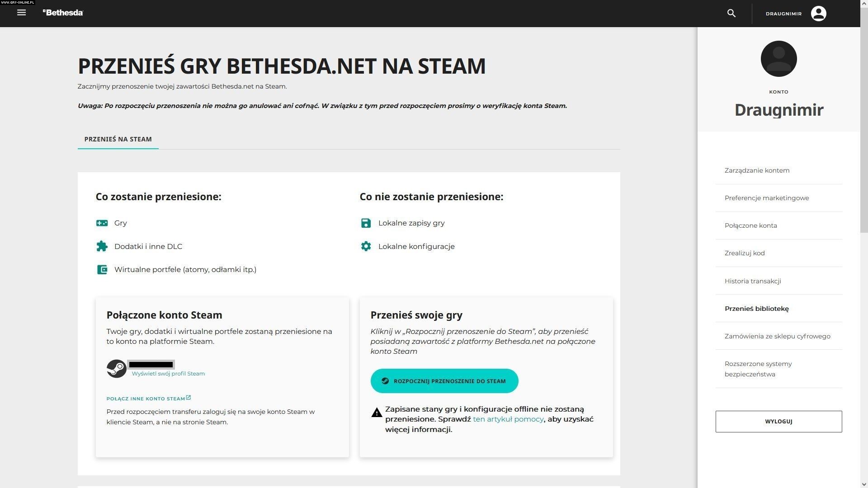The image size is (868, 488).
Task: Select the Przenieś na Steam tab
Action: point(118,139)
